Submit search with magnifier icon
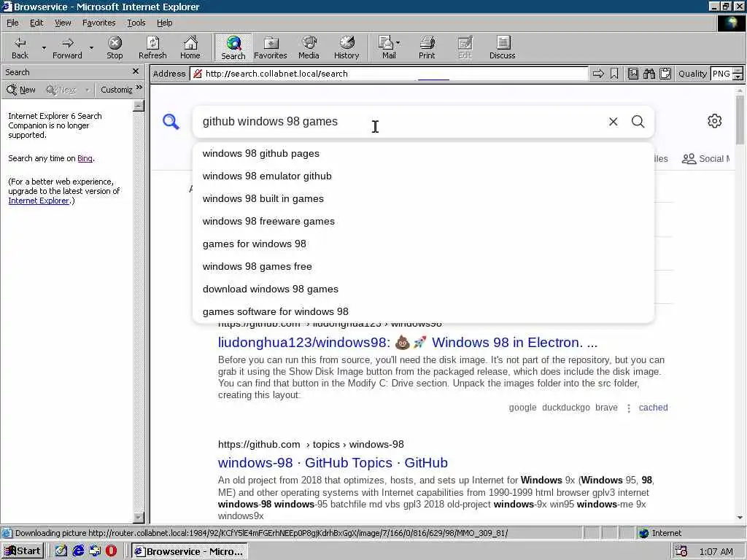The image size is (747, 560). coord(638,122)
